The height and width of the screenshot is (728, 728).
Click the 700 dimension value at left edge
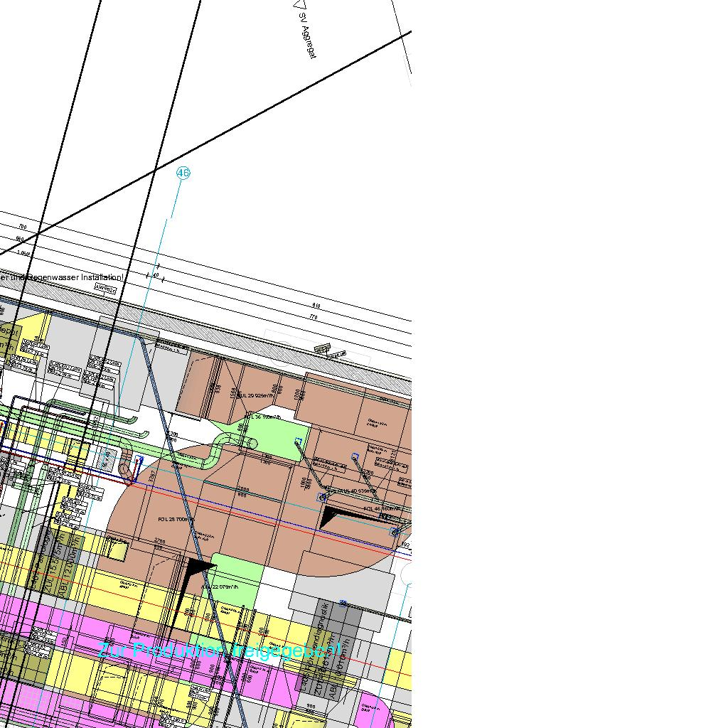(x=21, y=226)
